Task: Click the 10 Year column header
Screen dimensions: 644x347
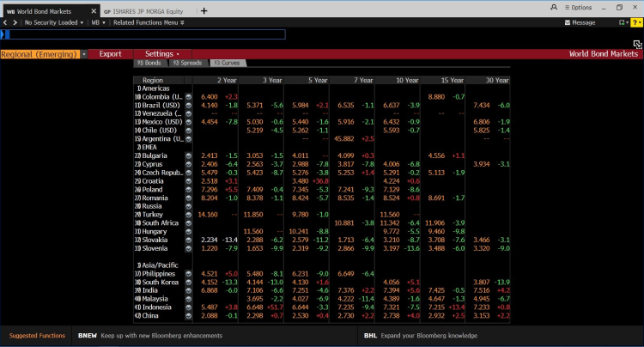Action: [x=398, y=80]
